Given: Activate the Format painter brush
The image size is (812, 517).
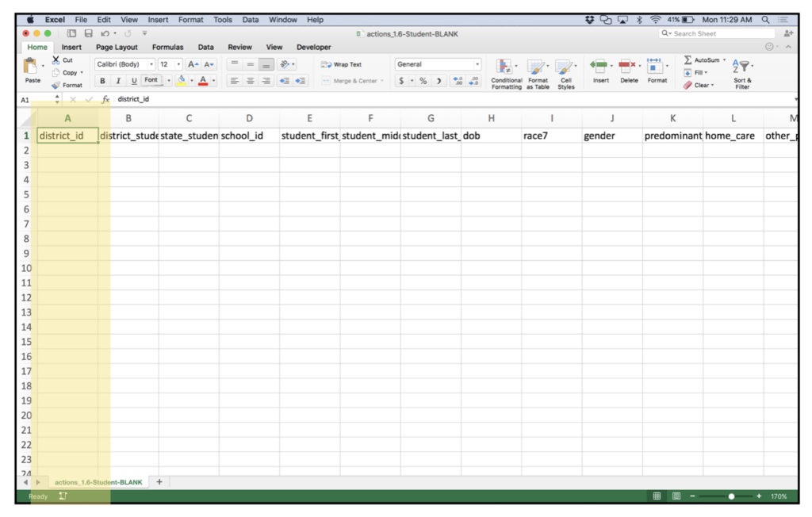Looking at the screenshot, I should pyautogui.click(x=56, y=85).
